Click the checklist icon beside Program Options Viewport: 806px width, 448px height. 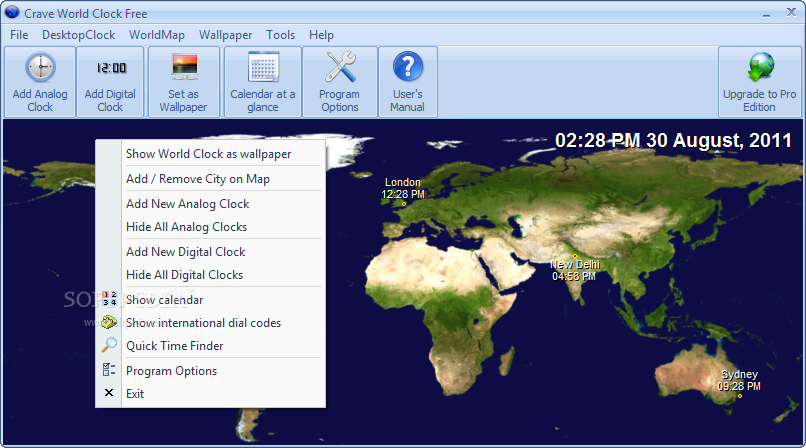pyautogui.click(x=109, y=369)
